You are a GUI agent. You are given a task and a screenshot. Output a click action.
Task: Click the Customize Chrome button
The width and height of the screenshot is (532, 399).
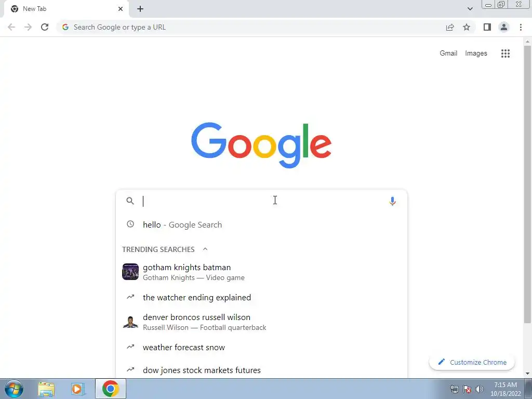472,362
